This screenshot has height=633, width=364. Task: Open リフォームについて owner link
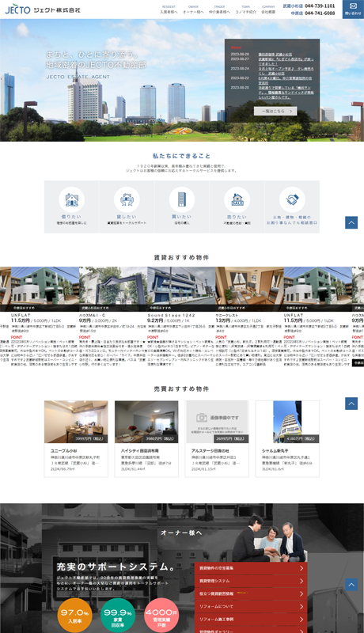pyautogui.click(x=251, y=606)
